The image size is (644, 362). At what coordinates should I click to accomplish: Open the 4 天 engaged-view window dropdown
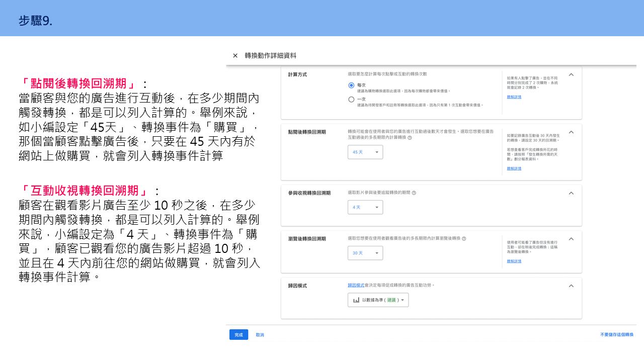pos(365,207)
